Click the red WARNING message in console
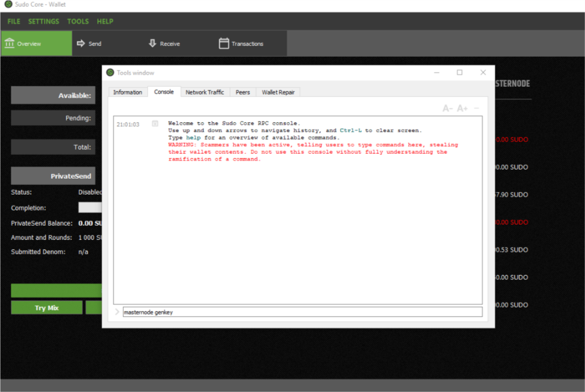 [x=313, y=151]
